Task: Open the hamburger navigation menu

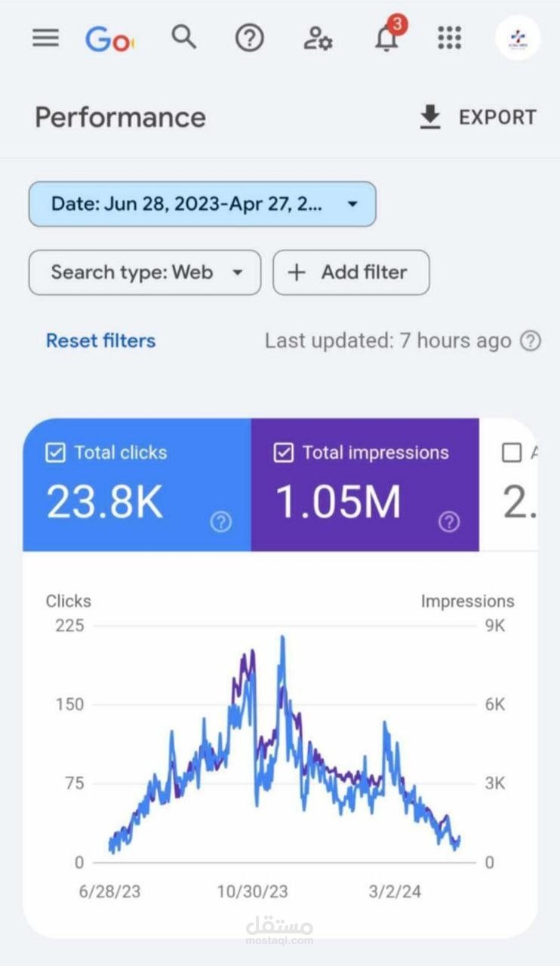Action: [45, 38]
